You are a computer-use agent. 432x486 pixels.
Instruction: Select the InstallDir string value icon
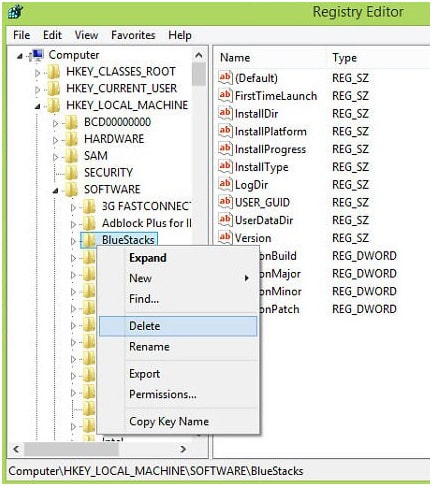coord(225,113)
